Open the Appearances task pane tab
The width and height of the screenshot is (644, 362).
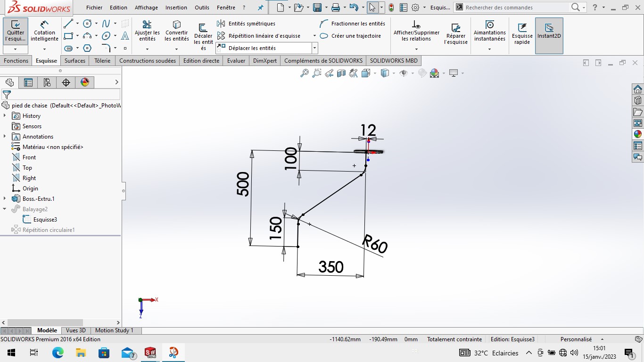[x=638, y=134]
